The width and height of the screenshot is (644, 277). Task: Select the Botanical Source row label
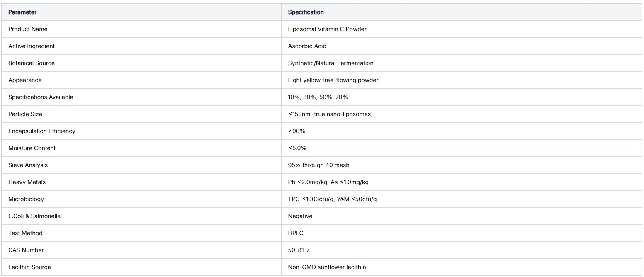point(32,63)
